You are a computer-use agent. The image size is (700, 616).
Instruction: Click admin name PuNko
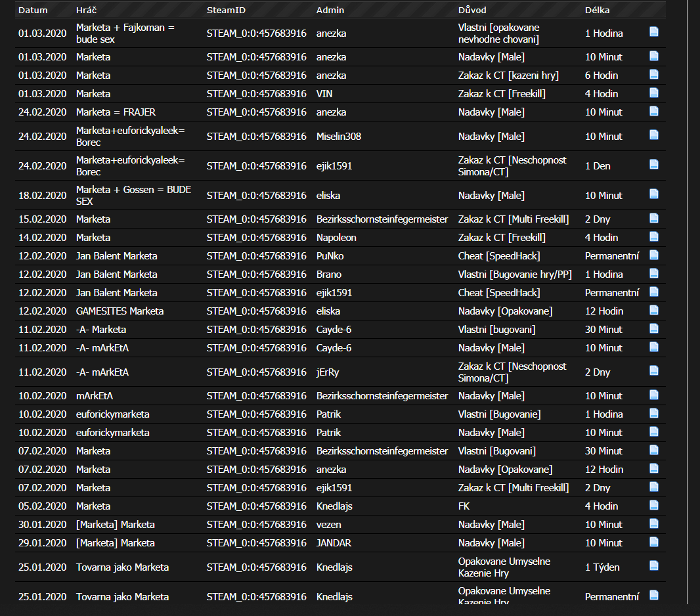(329, 255)
